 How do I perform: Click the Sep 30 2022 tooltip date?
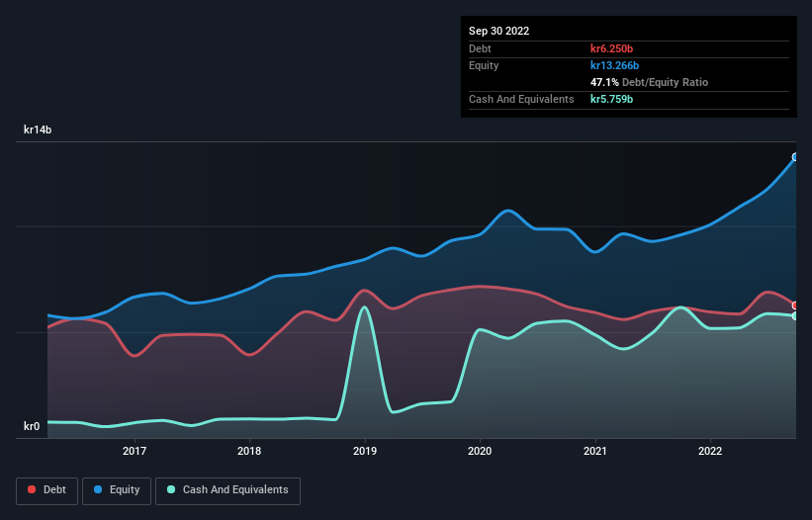[x=498, y=31]
